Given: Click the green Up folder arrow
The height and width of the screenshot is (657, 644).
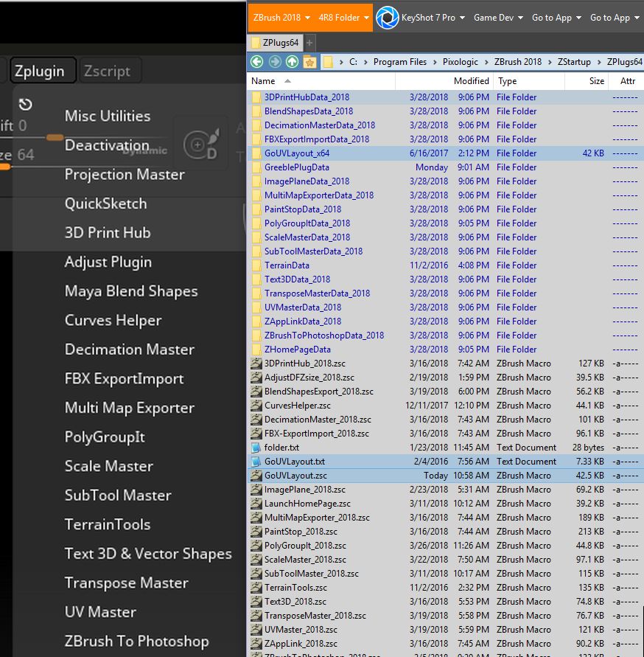Looking at the screenshot, I should click(293, 62).
